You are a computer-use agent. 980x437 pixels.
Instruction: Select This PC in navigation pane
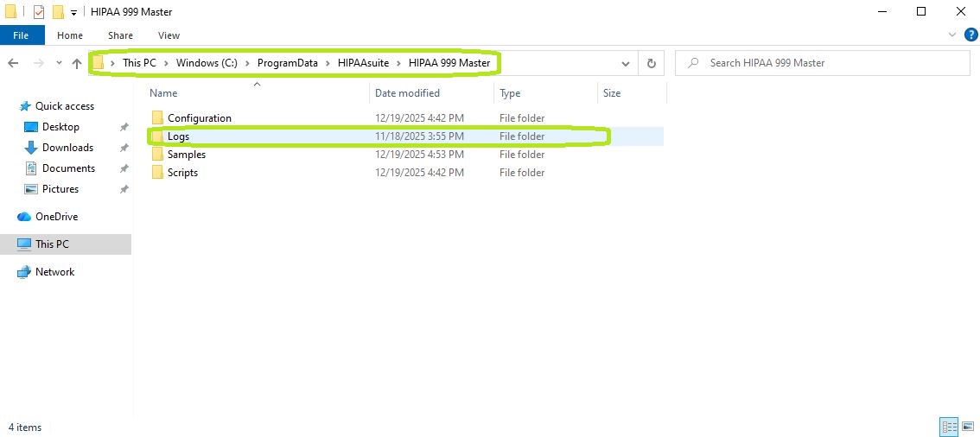[53, 244]
